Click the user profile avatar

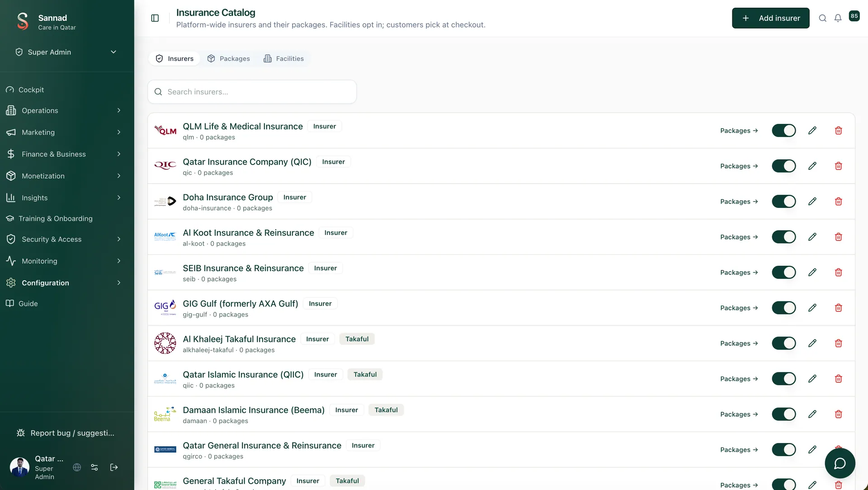pyautogui.click(x=19, y=467)
